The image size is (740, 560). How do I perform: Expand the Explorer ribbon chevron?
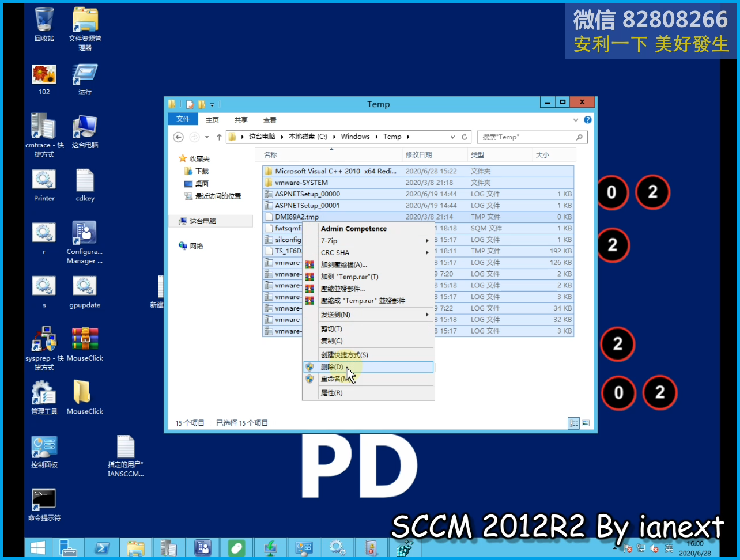point(575,120)
